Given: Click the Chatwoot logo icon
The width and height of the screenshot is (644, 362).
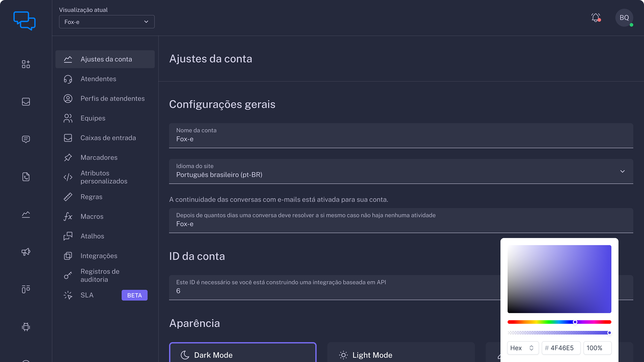Looking at the screenshot, I should [24, 21].
